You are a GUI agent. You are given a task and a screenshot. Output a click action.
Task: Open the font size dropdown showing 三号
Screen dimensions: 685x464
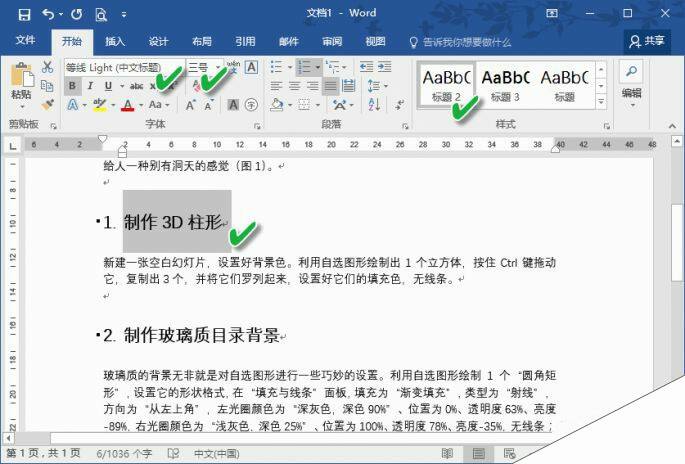coord(204,67)
